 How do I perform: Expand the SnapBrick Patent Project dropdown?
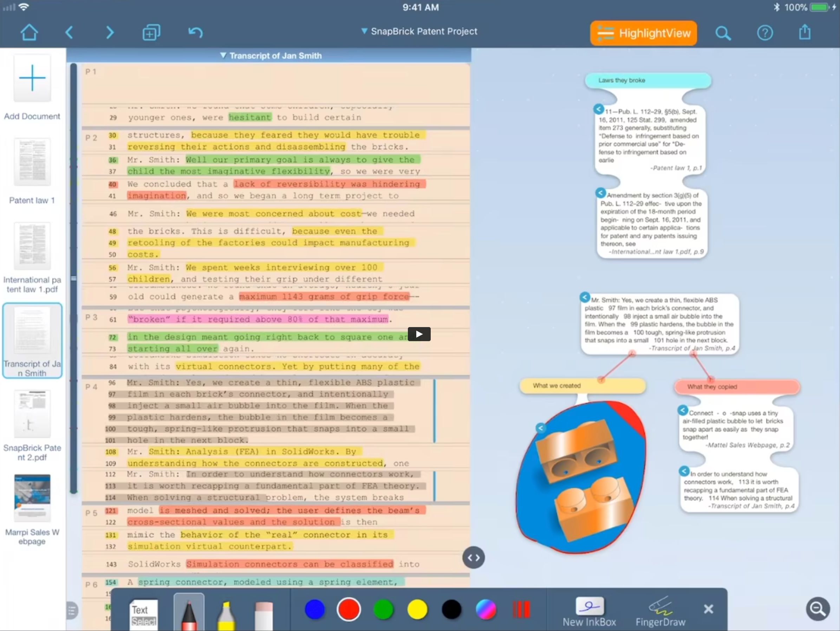420,32
